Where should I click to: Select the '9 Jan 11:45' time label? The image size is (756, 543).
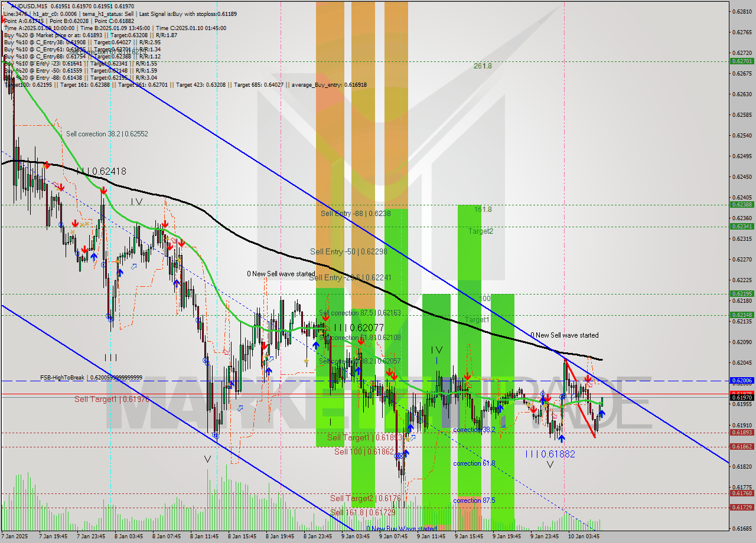click(431, 537)
